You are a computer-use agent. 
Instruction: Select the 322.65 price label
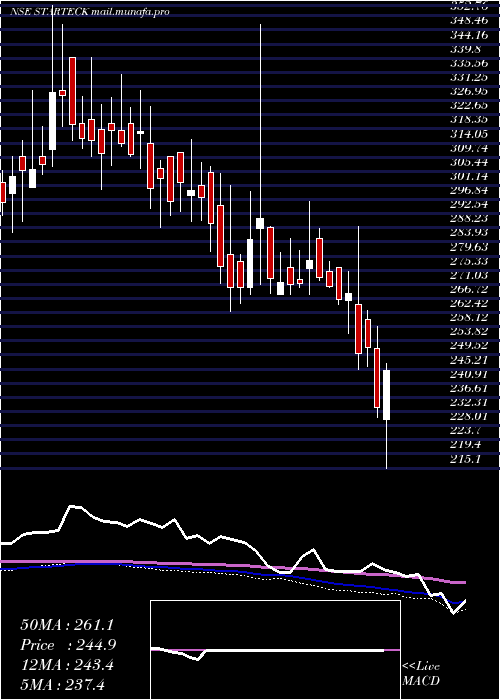point(468,105)
